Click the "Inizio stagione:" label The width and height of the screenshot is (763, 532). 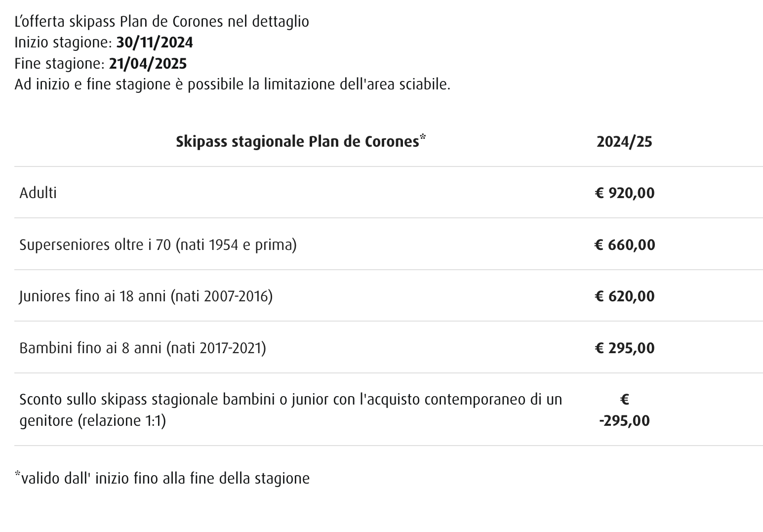64,43
